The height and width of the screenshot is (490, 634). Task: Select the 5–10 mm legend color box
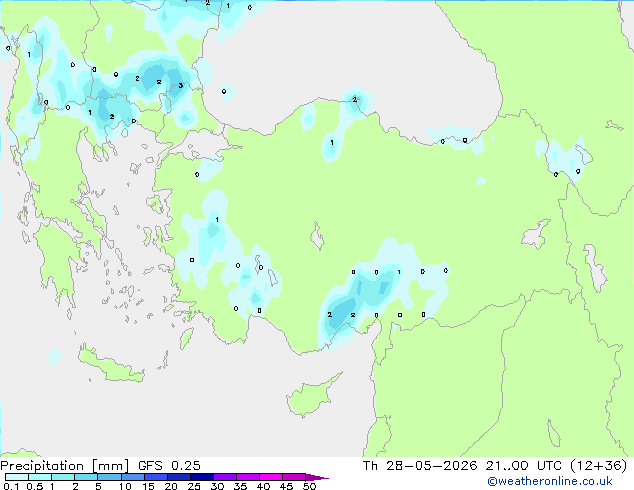(x=109, y=477)
